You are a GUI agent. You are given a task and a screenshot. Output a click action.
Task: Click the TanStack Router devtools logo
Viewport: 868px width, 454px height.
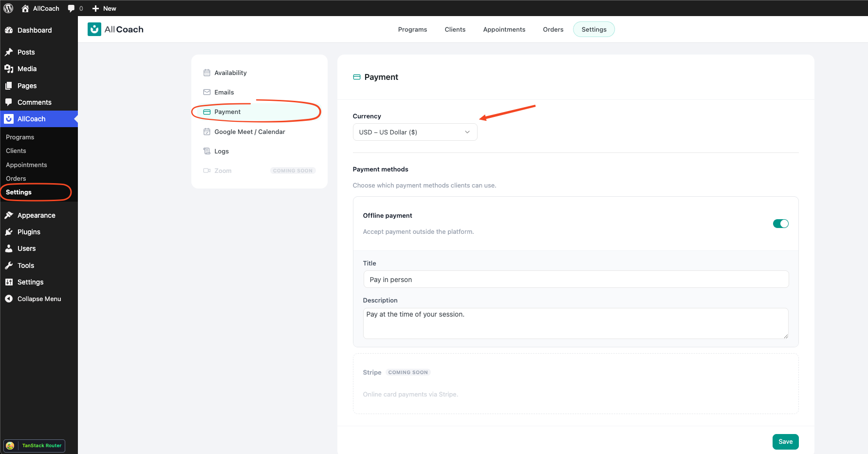(x=10, y=446)
